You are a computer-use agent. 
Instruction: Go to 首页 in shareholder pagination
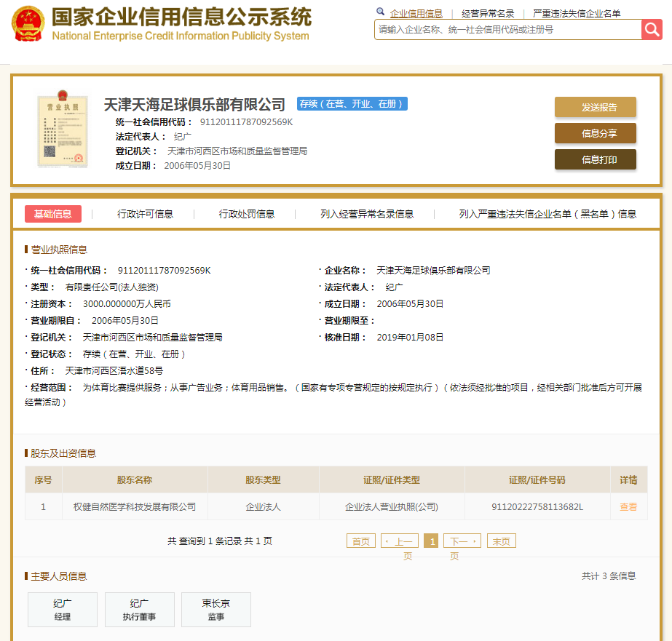(x=361, y=541)
